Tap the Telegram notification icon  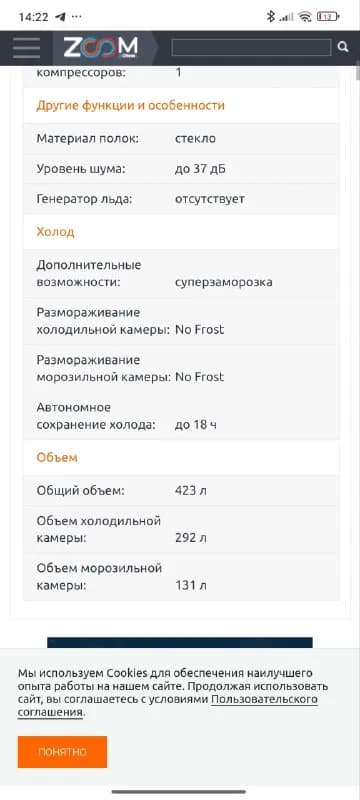tap(60, 17)
